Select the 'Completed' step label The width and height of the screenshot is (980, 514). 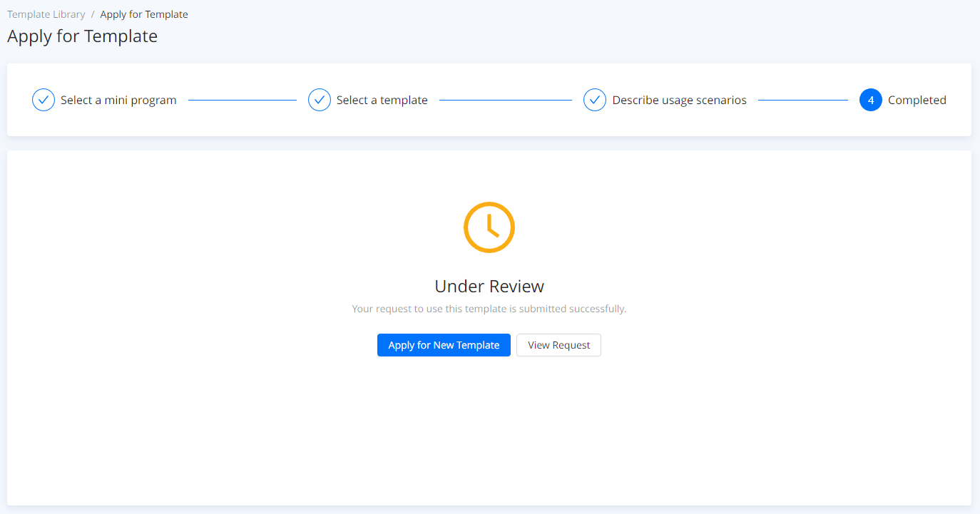tap(917, 101)
